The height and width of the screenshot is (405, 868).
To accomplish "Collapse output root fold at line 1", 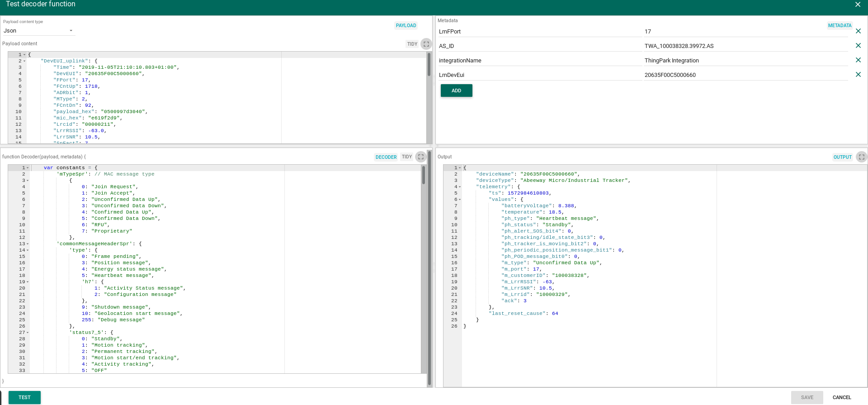I will 460,168.
